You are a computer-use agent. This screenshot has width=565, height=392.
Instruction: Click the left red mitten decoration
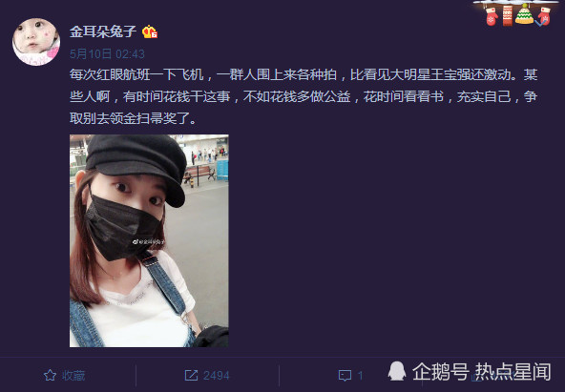(x=492, y=16)
